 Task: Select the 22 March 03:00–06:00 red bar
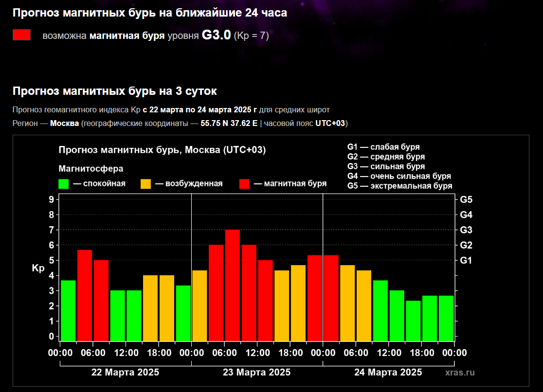tap(85, 295)
